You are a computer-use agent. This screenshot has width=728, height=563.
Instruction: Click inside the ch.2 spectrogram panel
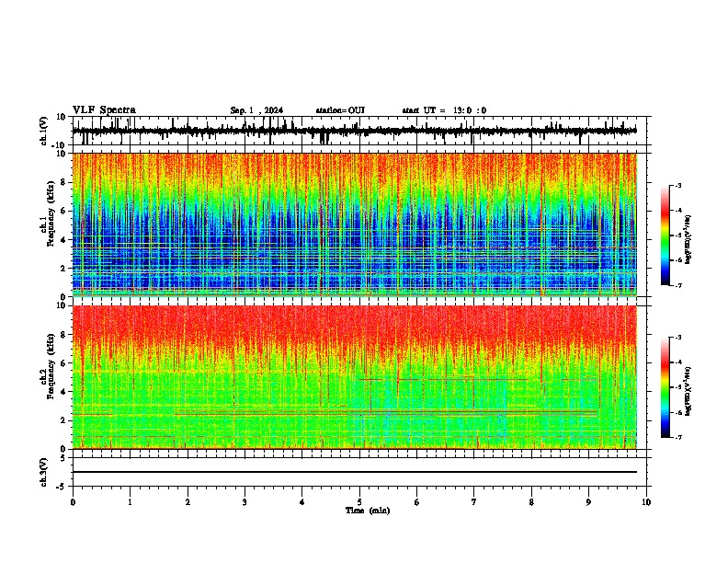click(x=354, y=377)
